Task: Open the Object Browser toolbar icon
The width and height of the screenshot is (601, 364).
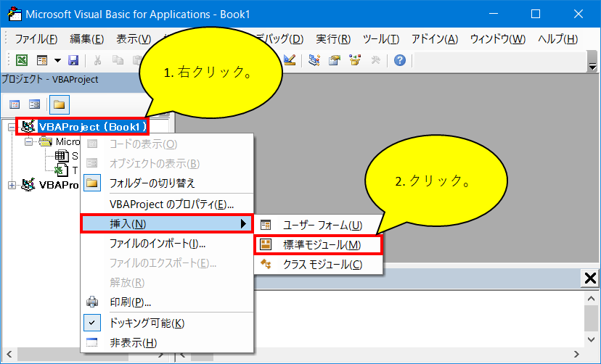Action: point(356,59)
